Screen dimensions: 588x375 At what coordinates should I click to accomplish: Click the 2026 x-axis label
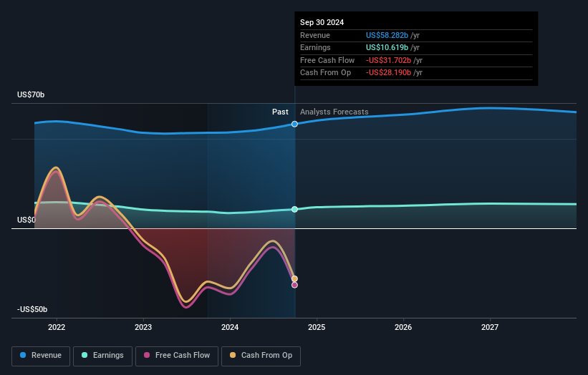[403, 328]
